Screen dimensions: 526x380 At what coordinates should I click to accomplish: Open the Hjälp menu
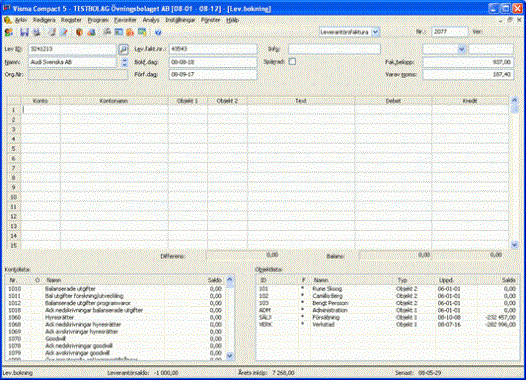pos(232,20)
